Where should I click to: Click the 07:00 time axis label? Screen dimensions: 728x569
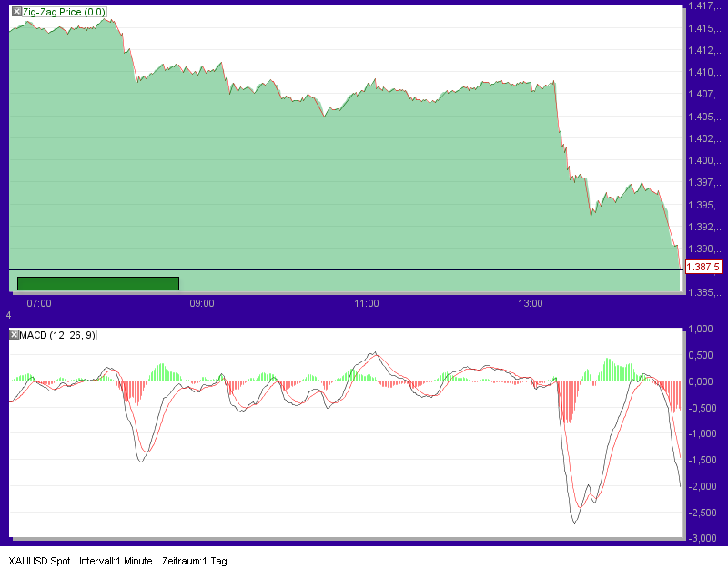coord(38,304)
